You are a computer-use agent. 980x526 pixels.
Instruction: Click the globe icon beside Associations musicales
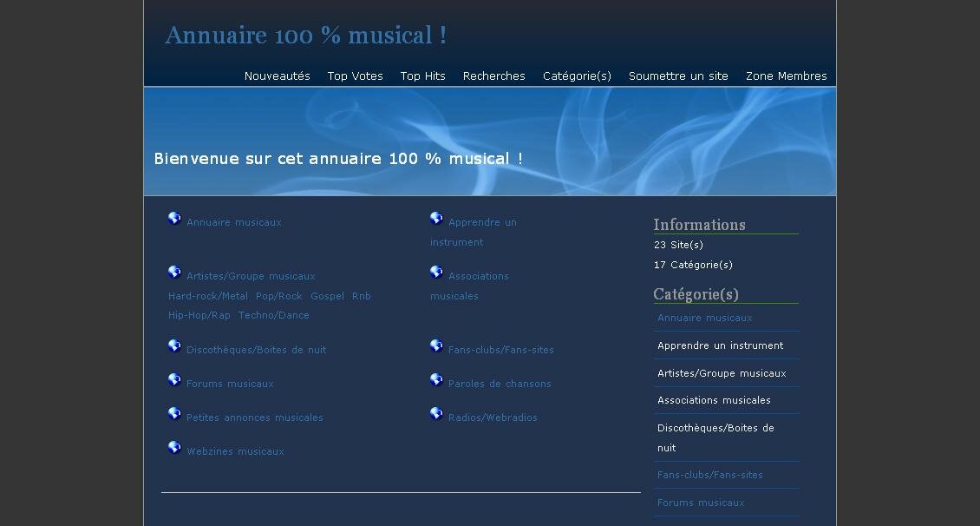pyautogui.click(x=436, y=272)
